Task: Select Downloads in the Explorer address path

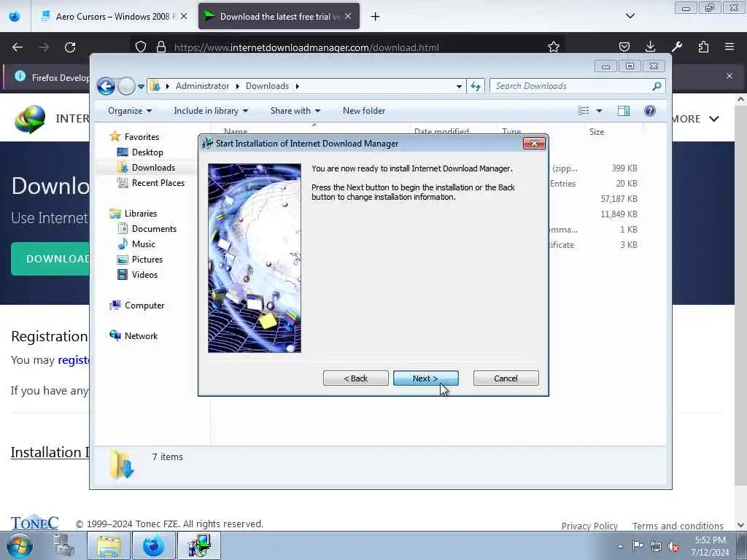Action: [267, 86]
